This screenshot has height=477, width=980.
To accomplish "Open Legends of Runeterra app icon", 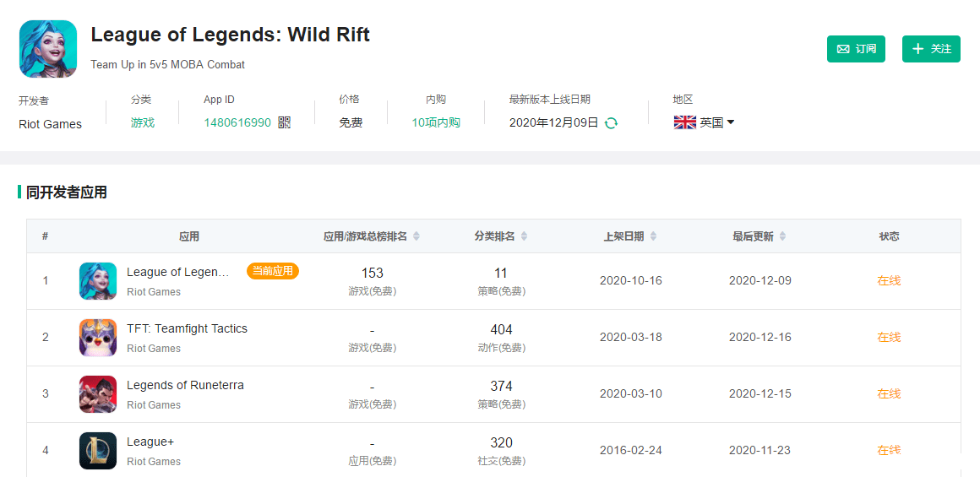I will [x=98, y=394].
